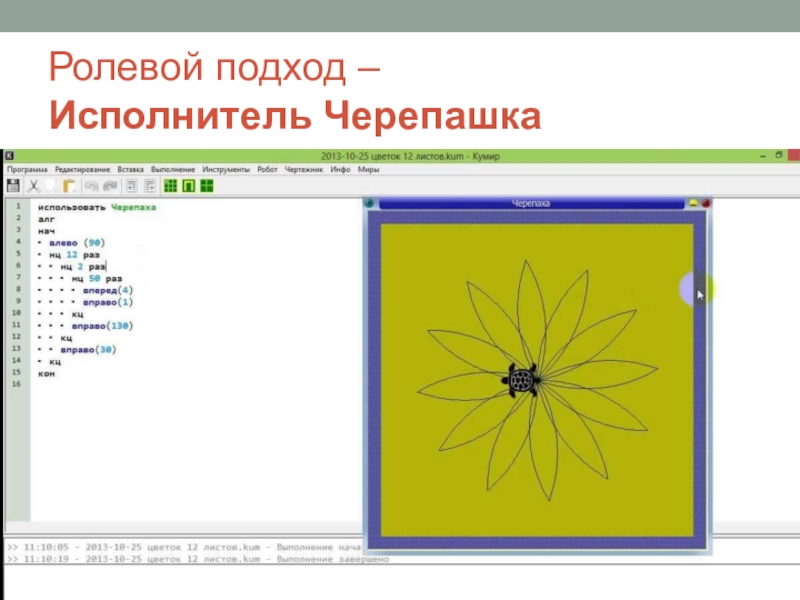
Task: Click the faded Copy icon
Action: click(51, 186)
